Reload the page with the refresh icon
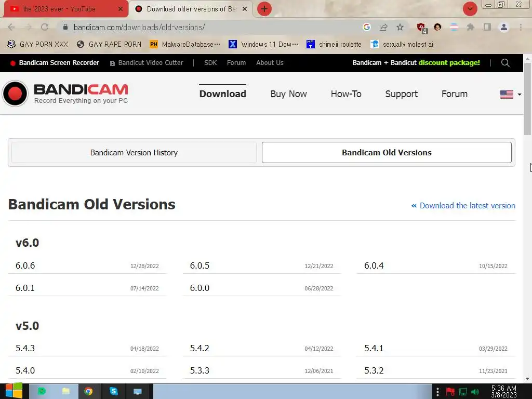 point(45,27)
